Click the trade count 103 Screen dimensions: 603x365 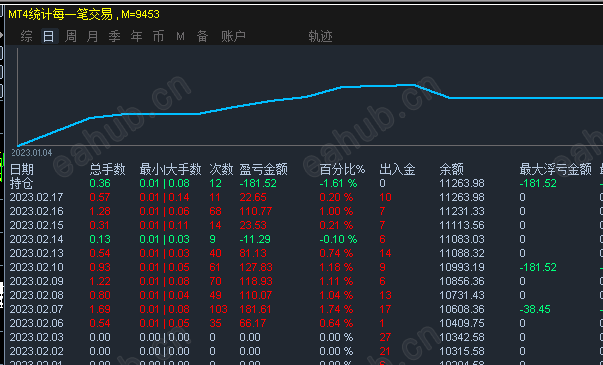tap(218, 309)
